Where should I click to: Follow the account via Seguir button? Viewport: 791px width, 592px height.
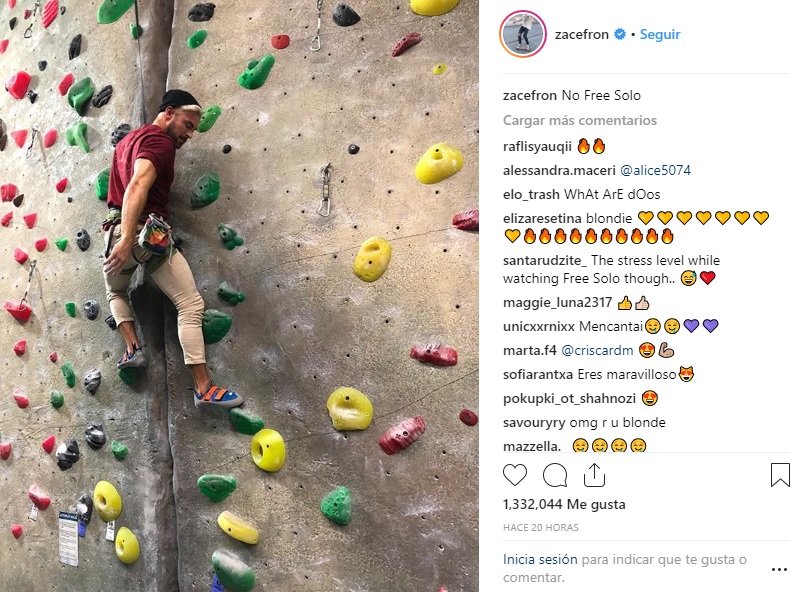pos(660,34)
